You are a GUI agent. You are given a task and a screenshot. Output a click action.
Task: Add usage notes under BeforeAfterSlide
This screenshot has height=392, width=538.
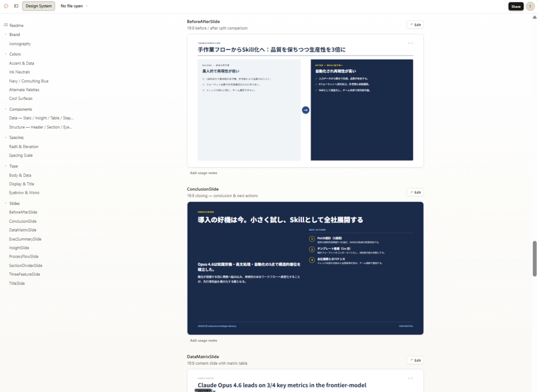203,173
